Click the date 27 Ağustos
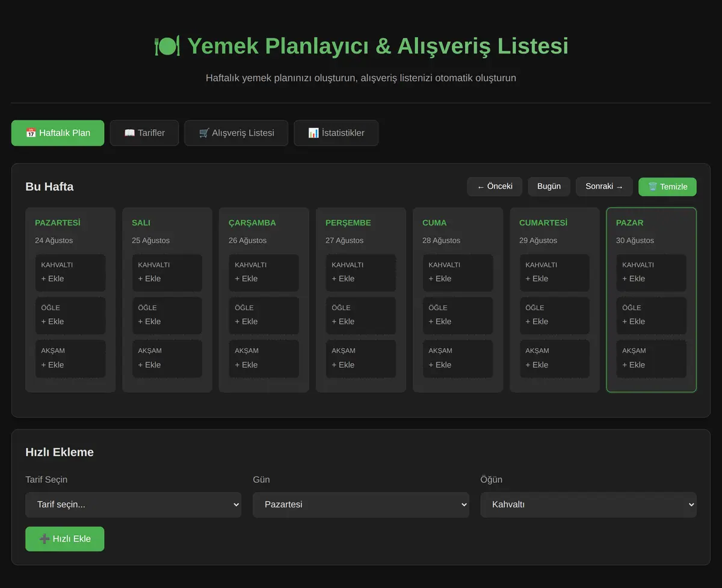The width and height of the screenshot is (722, 588). click(x=345, y=240)
